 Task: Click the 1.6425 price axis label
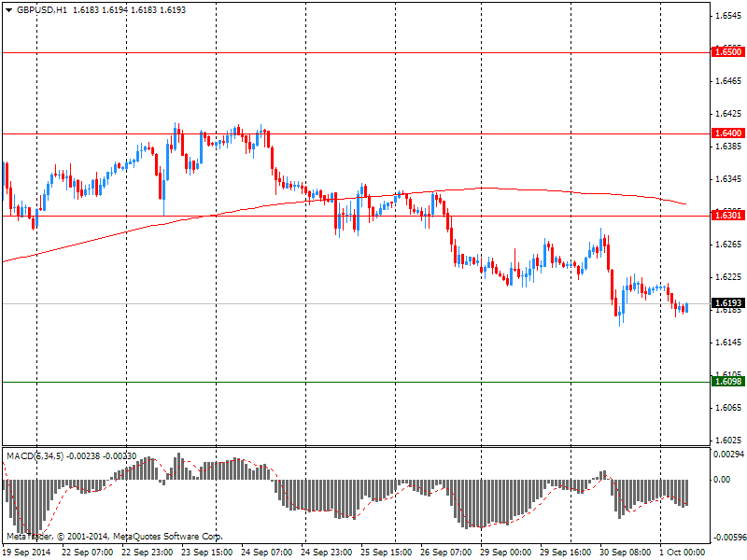728,114
